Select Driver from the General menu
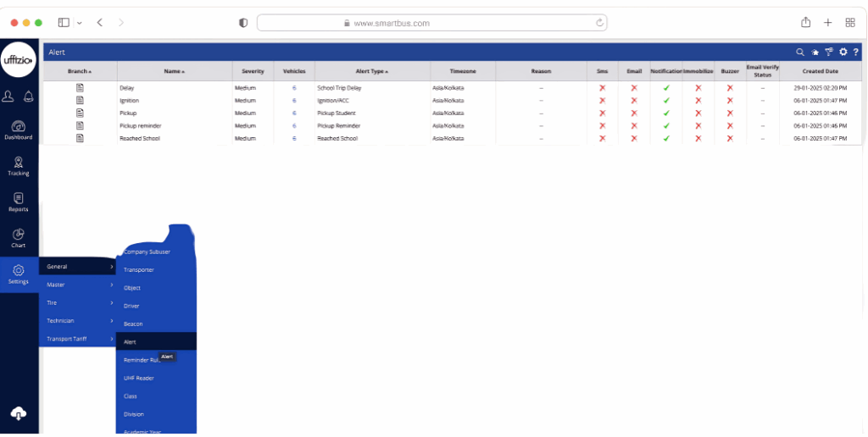This screenshot has width=868, height=437. 131,306
